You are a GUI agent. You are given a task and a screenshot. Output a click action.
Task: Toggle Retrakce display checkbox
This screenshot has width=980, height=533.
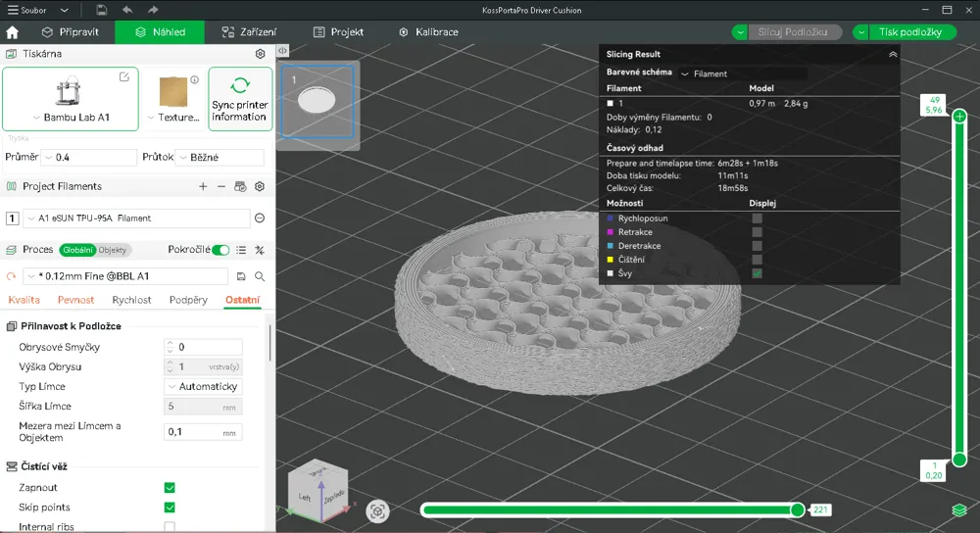point(757,232)
